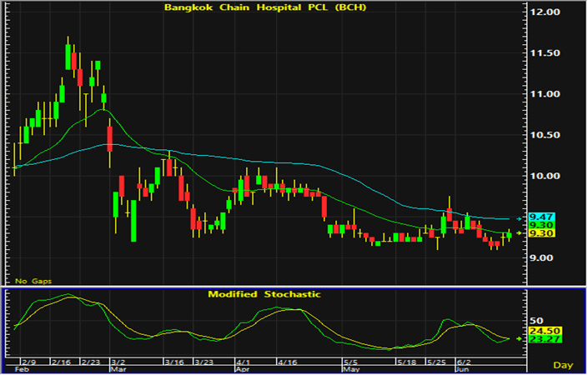
Task: Click the Jun month label
Action: pyautogui.click(x=462, y=369)
